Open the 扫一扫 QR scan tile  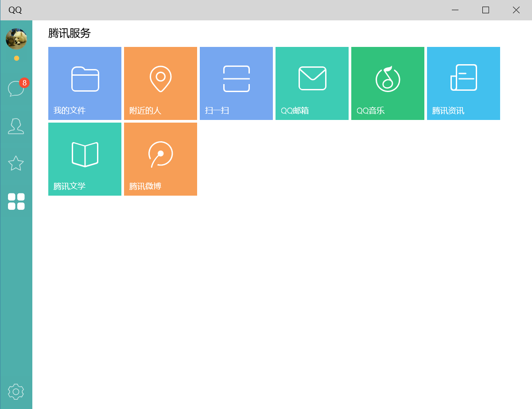pos(236,83)
